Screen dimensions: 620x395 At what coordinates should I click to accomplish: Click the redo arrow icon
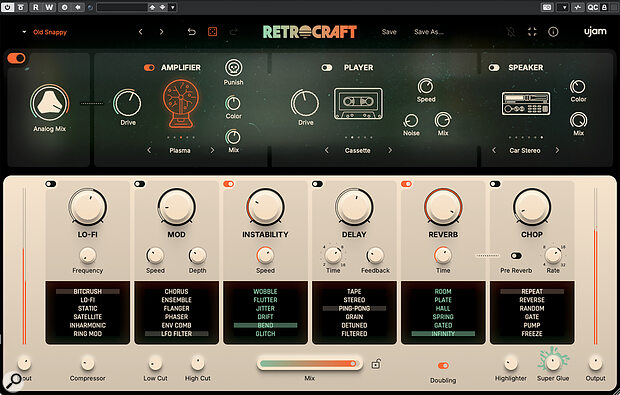[x=234, y=32]
